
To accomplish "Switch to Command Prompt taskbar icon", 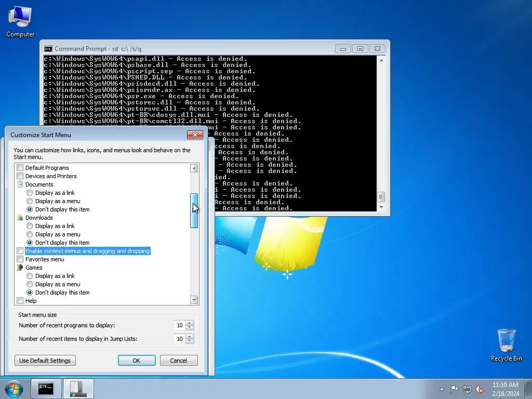I will [x=46, y=389].
